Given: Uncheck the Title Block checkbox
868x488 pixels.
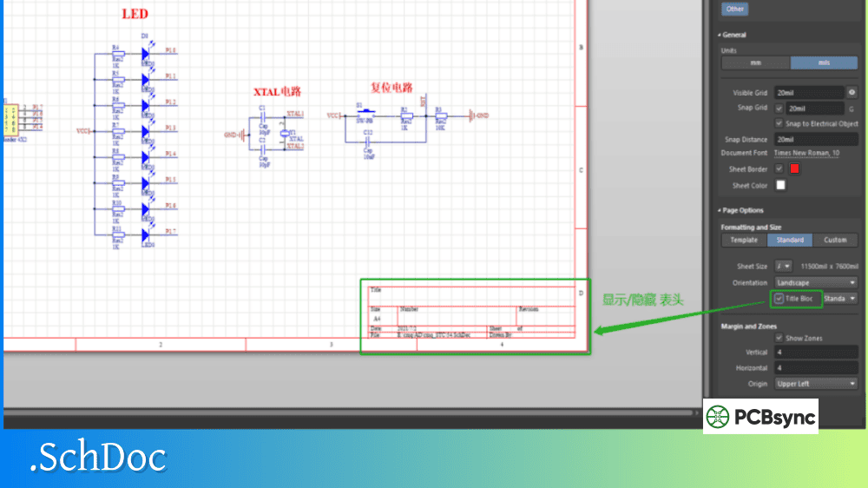Looking at the screenshot, I should click(x=779, y=299).
